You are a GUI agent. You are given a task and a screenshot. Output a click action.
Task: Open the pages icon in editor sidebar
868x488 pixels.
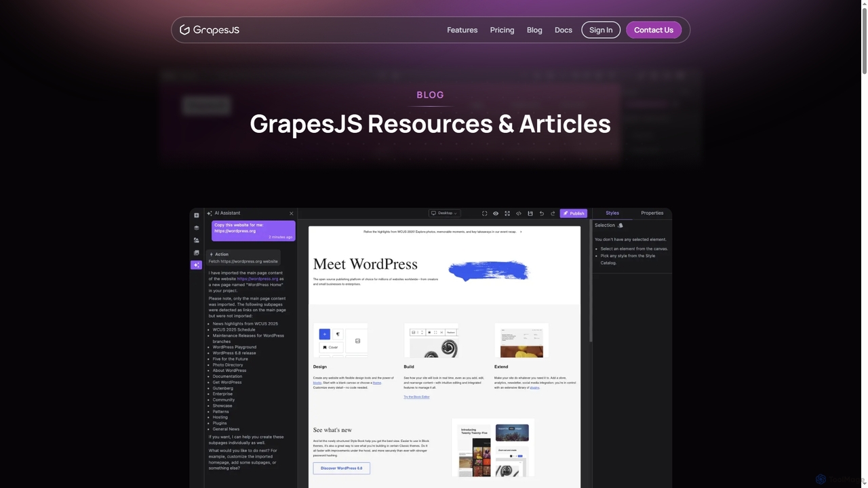pos(197,253)
